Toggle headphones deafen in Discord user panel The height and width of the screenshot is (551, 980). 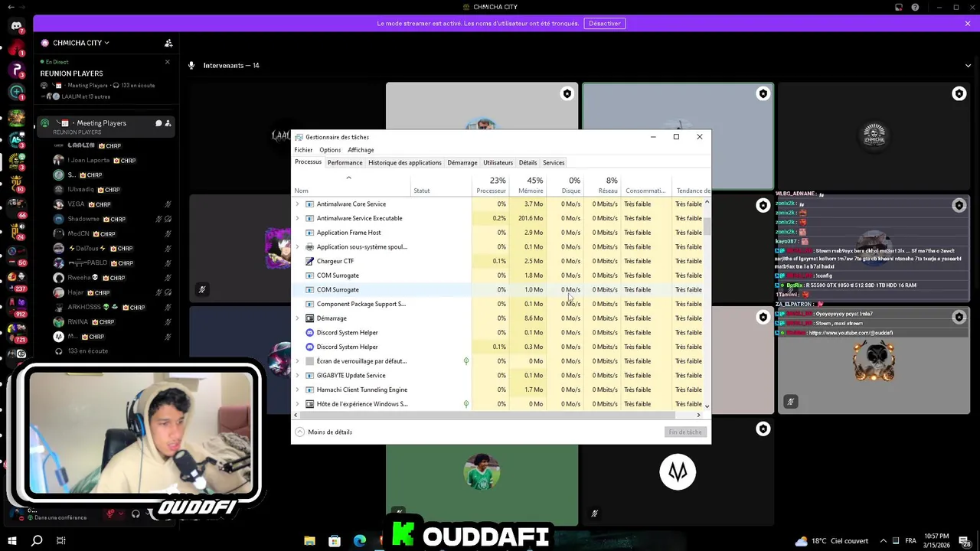click(x=136, y=514)
